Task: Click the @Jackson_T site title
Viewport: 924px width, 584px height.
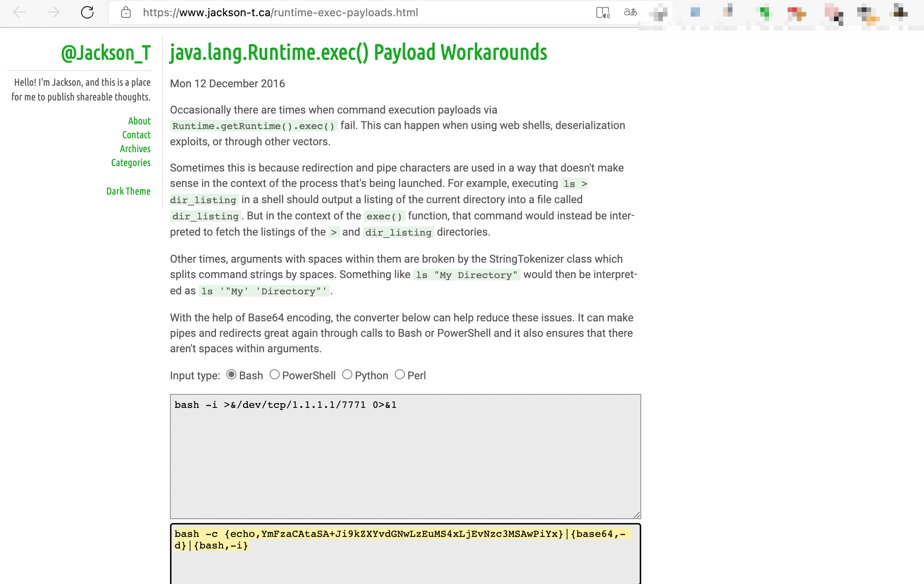Action: pos(105,53)
